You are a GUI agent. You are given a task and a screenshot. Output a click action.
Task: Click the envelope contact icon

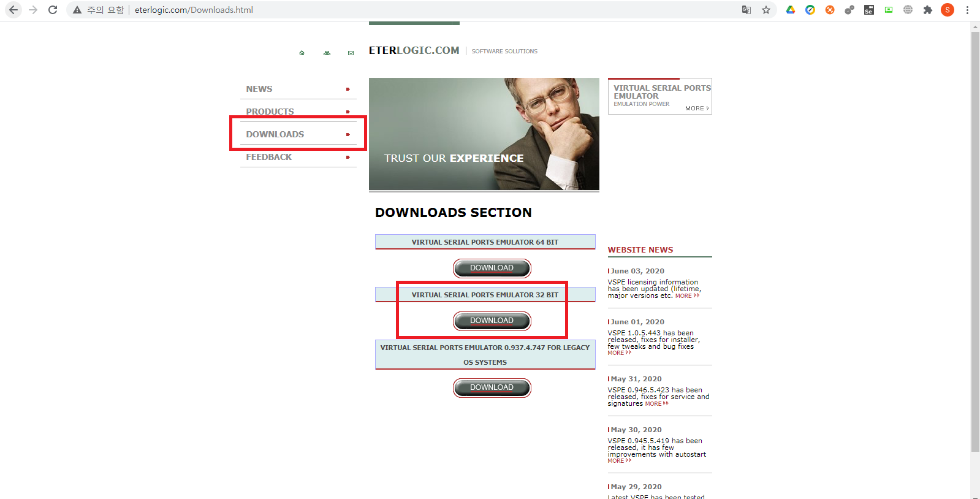tap(351, 53)
